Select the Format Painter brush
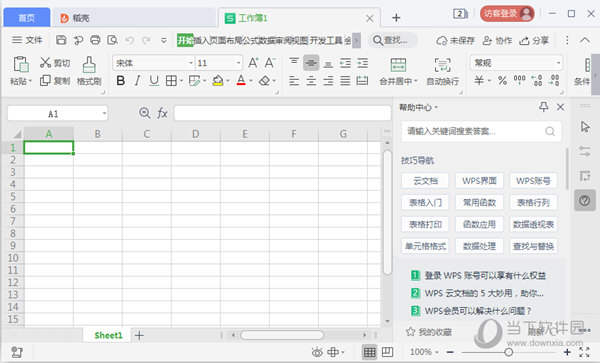600x363 pixels. (x=89, y=64)
